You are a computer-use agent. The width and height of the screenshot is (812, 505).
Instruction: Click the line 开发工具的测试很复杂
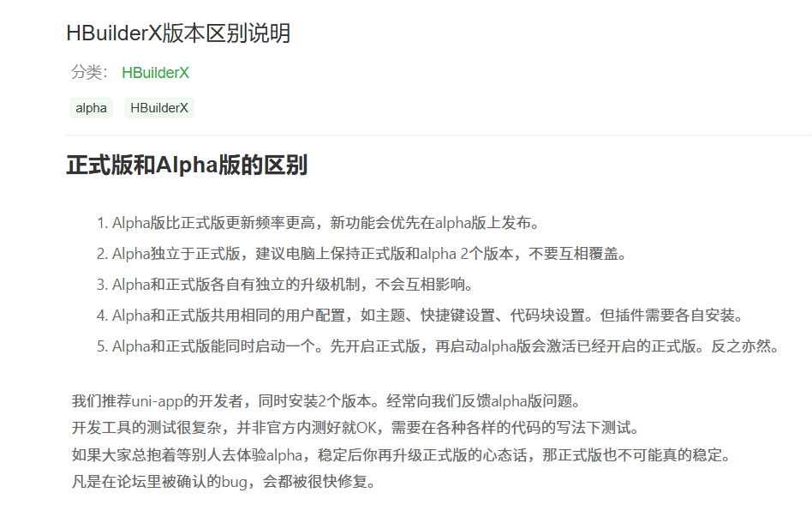click(x=356, y=428)
